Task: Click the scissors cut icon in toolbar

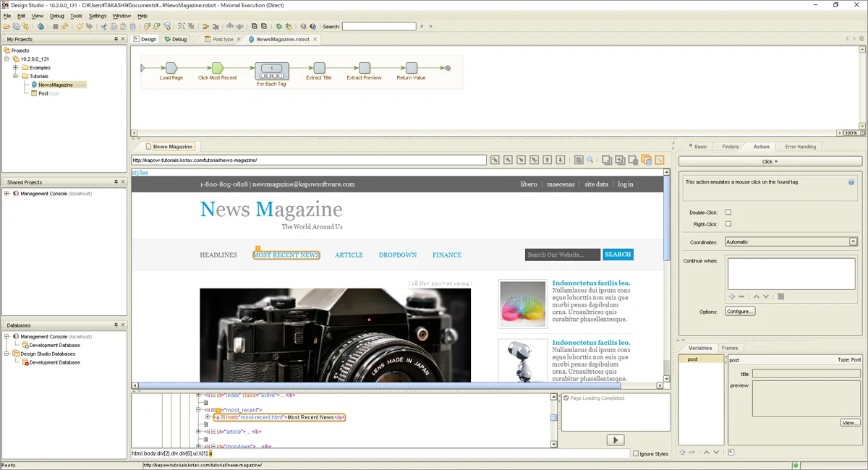Action: (x=103, y=27)
